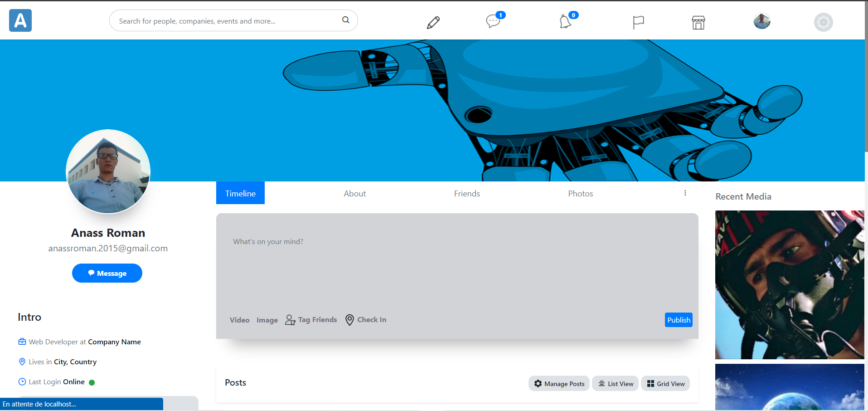
Task: Click the messages badge showing 1
Action: (500, 15)
